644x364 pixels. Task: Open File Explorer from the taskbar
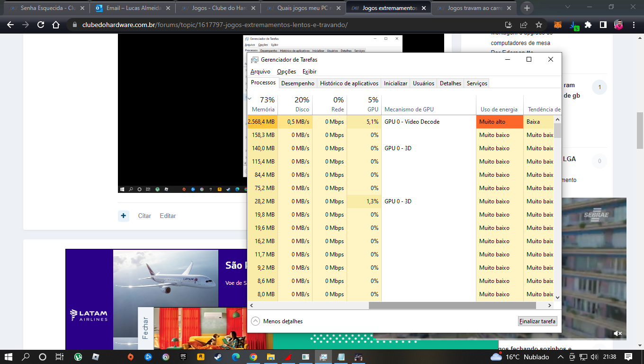[270, 357]
